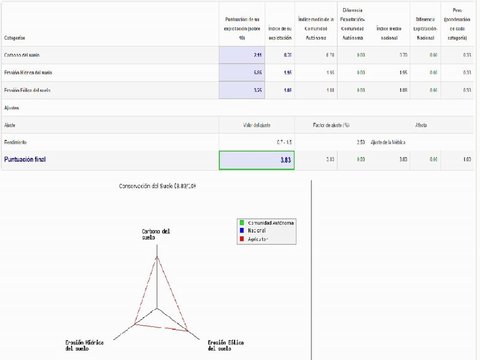Click the highlighted score cell for Carbono del suelo
480x360 pixels.
point(242,55)
